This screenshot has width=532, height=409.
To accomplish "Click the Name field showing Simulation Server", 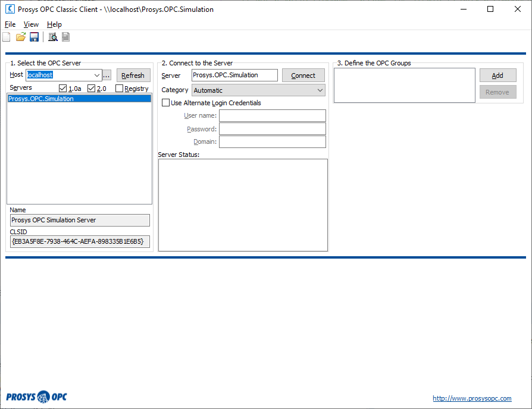I will (80, 221).
